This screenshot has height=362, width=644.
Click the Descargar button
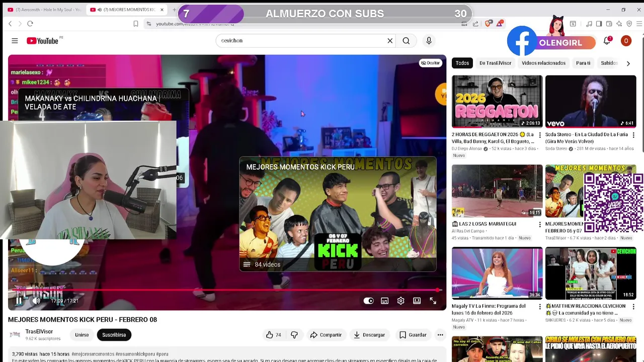pyautogui.click(x=369, y=335)
